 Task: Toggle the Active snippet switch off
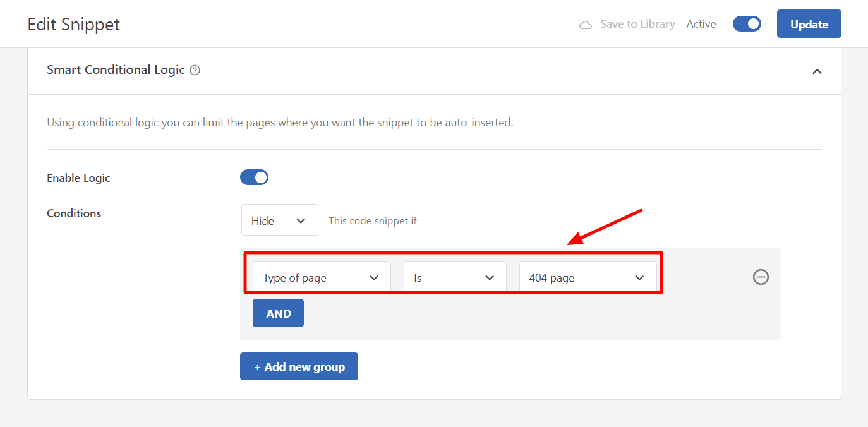(747, 24)
